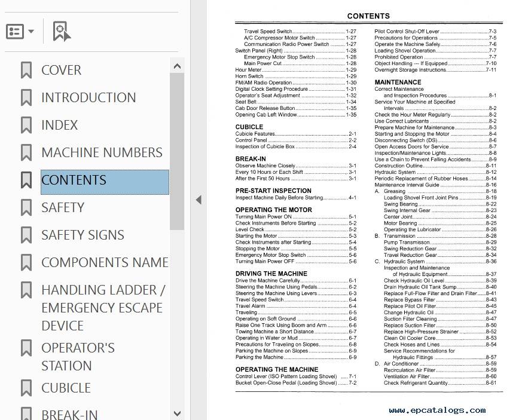Click the bookmark icon beside OPERATOR'S STATION

point(26,348)
